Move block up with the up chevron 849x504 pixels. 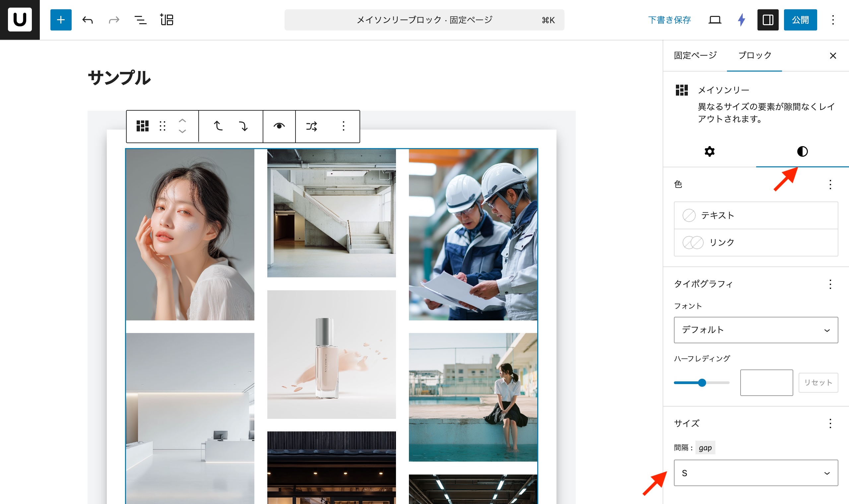click(x=182, y=121)
